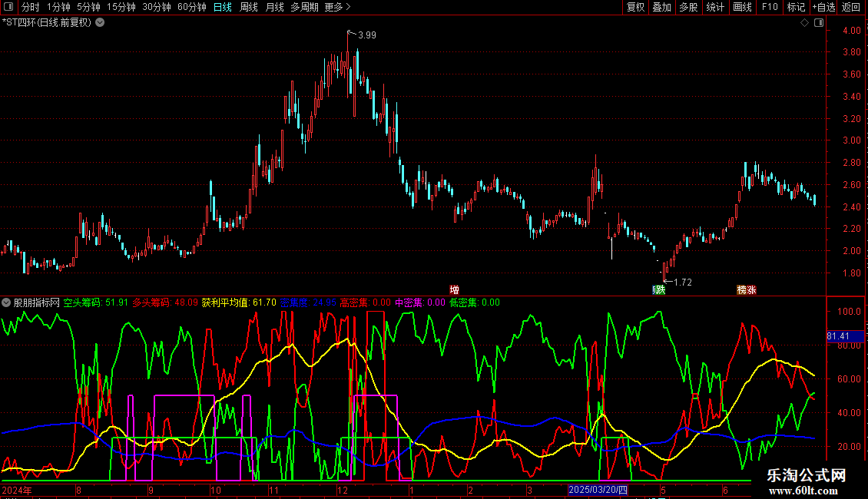Select the 1分钟 period
This screenshot has height=499, width=868.
coord(58,7)
